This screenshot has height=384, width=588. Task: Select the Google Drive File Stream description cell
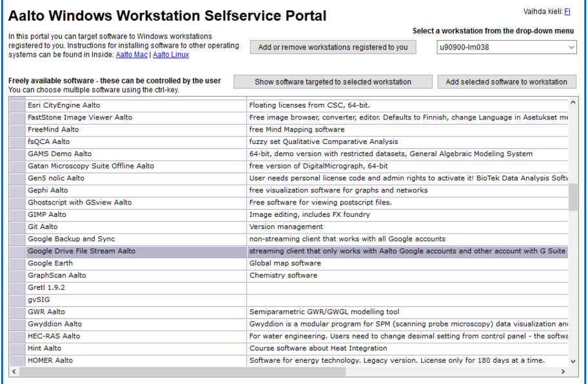point(406,251)
